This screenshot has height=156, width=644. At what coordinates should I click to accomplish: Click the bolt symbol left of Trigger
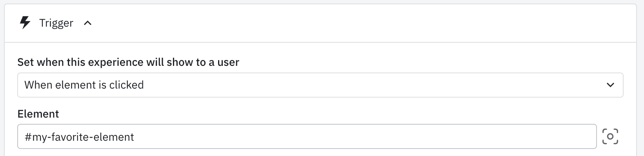25,23
